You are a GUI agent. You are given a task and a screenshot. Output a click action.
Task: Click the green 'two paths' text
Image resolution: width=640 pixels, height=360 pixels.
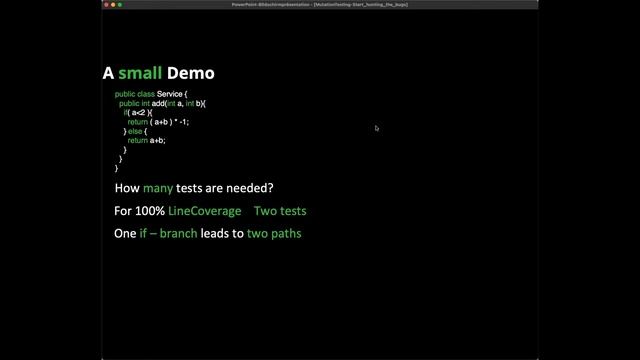(x=274, y=233)
